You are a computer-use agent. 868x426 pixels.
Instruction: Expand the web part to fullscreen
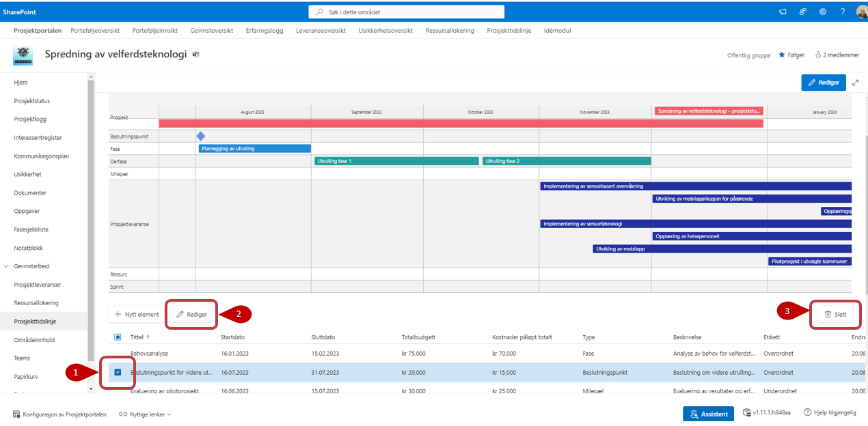tap(856, 82)
